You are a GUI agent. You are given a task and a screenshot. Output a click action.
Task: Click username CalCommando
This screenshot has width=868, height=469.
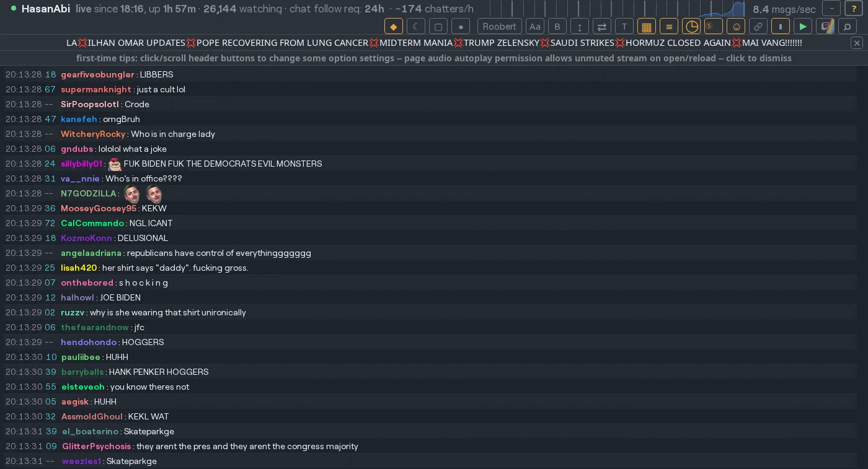[92, 223]
